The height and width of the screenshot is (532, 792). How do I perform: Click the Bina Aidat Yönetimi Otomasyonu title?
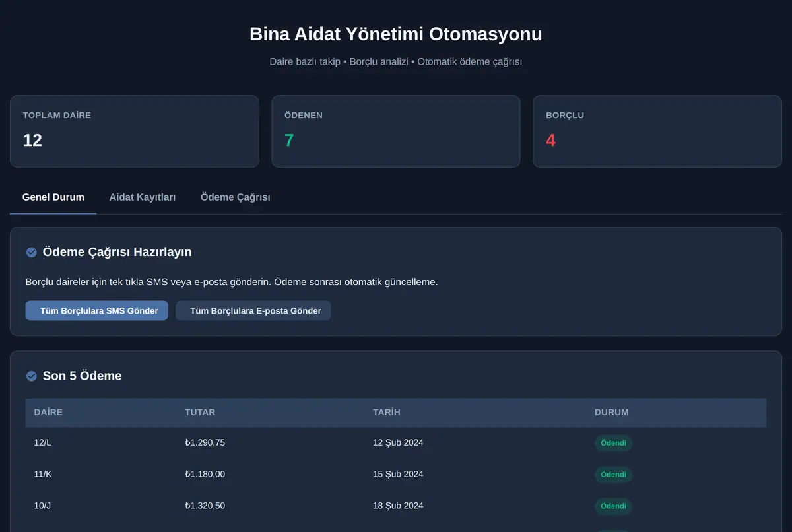click(396, 34)
